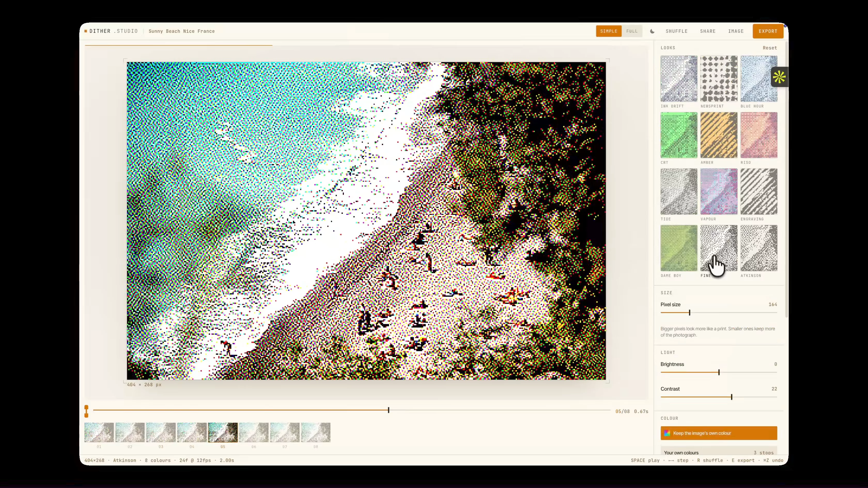Open the SHARE option
868x488 pixels.
(x=708, y=31)
